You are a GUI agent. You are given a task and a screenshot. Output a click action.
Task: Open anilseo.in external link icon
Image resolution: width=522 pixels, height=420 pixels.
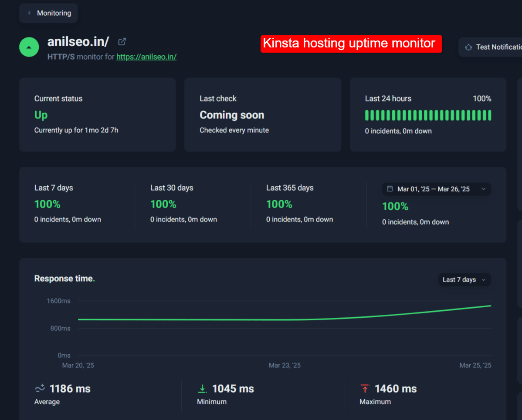(x=122, y=42)
